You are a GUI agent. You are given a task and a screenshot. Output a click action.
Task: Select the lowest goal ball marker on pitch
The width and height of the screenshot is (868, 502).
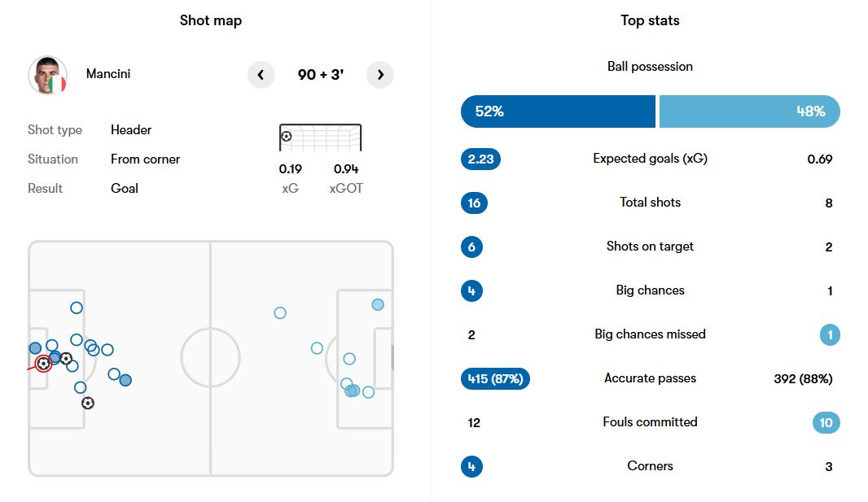pyautogui.click(x=87, y=402)
